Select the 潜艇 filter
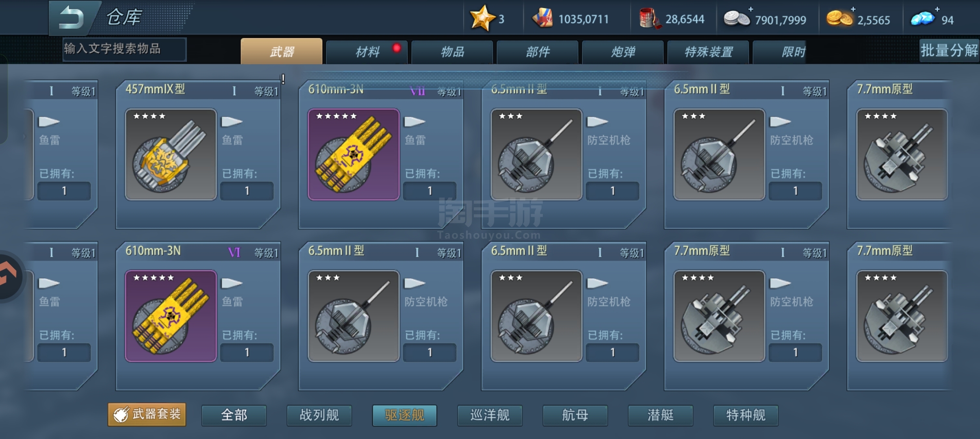The image size is (980, 439). [x=661, y=415]
